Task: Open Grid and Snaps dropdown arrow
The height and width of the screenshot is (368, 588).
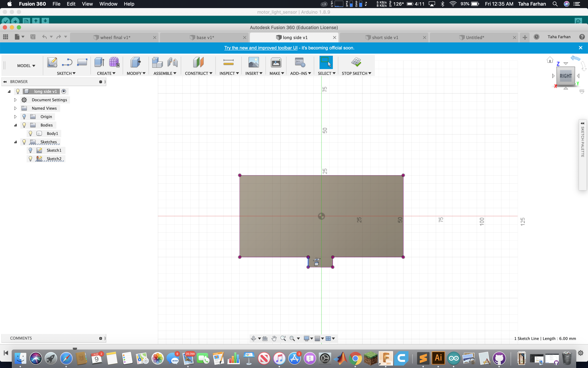Action: (x=322, y=338)
